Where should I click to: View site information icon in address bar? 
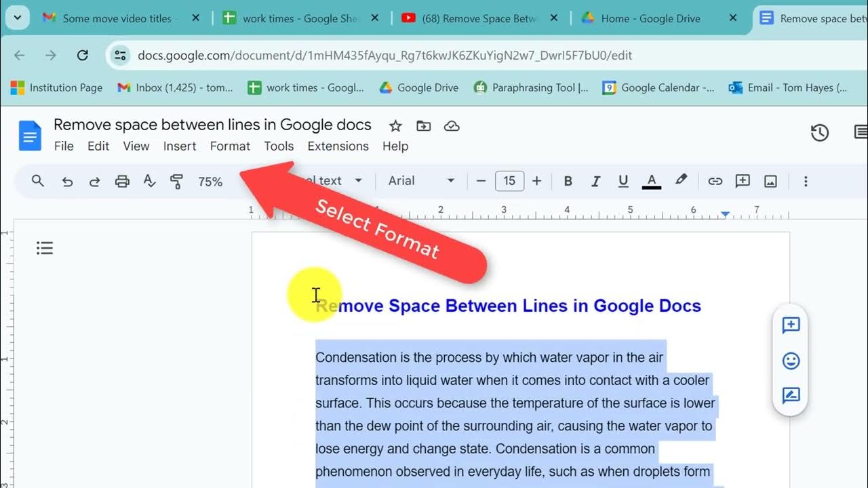(x=121, y=55)
